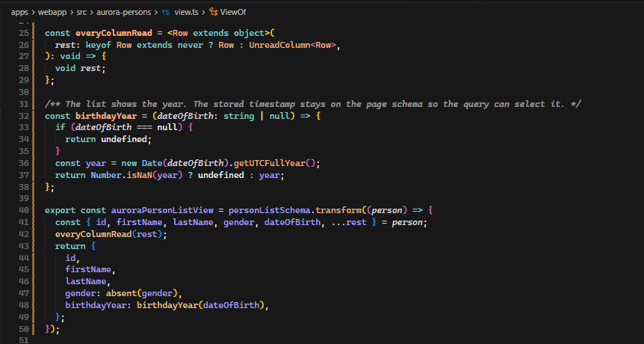644x344 pixels.
Task: Click line number 32 in the gutter
Action: point(24,117)
